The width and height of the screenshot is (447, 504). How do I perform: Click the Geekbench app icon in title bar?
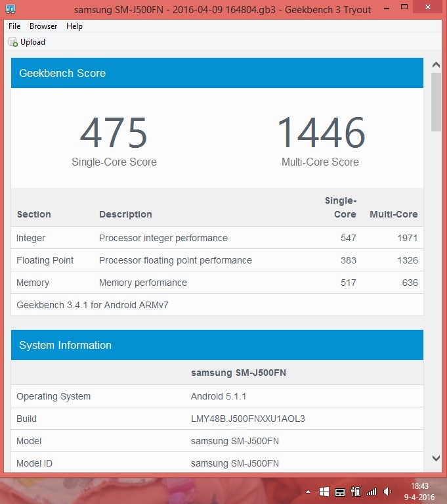11,9
